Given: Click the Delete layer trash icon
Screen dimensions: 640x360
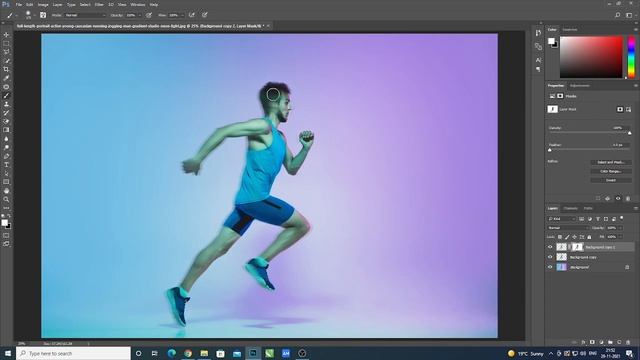Looking at the screenshot, I should [x=628, y=342].
